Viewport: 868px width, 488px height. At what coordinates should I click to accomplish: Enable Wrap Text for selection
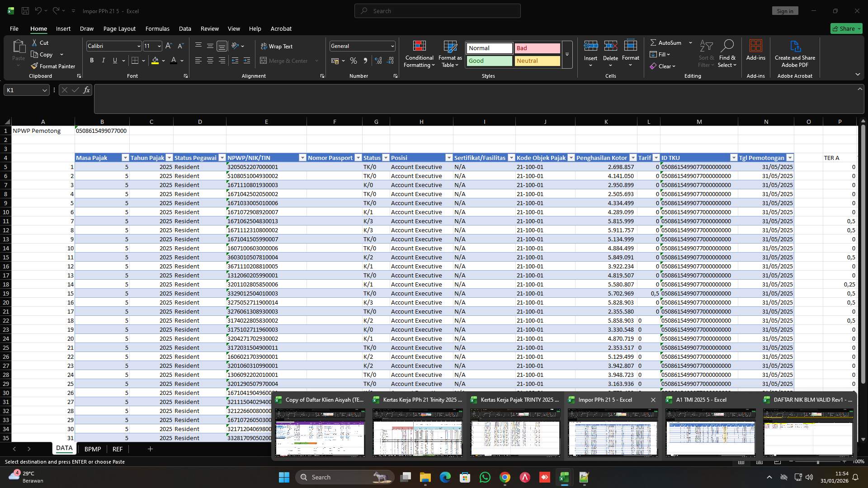click(277, 46)
